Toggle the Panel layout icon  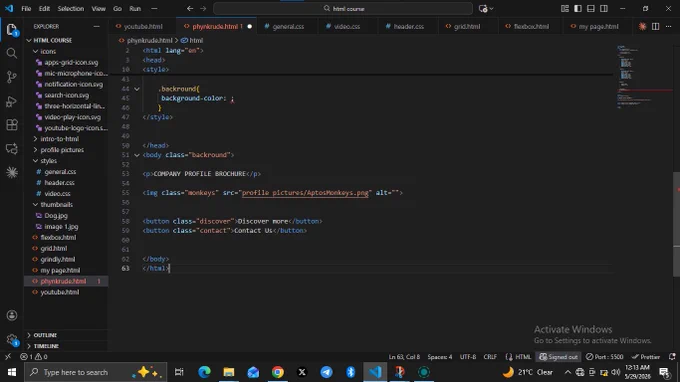591,9
